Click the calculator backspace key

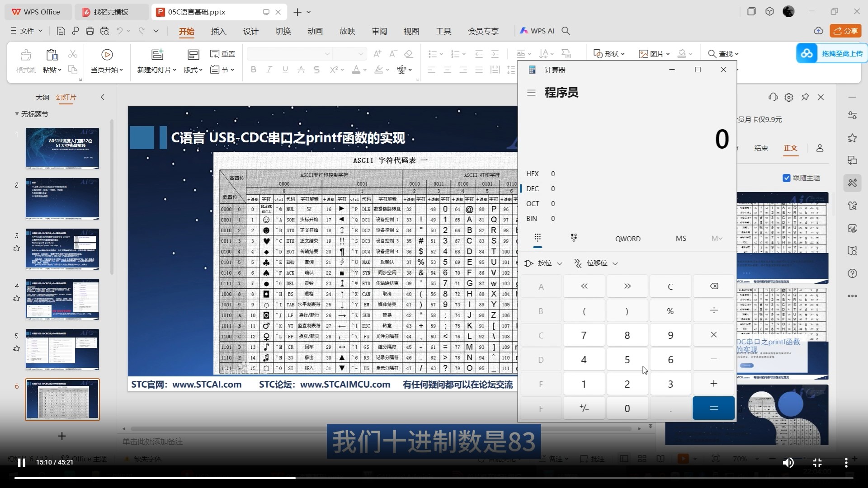coord(713,286)
